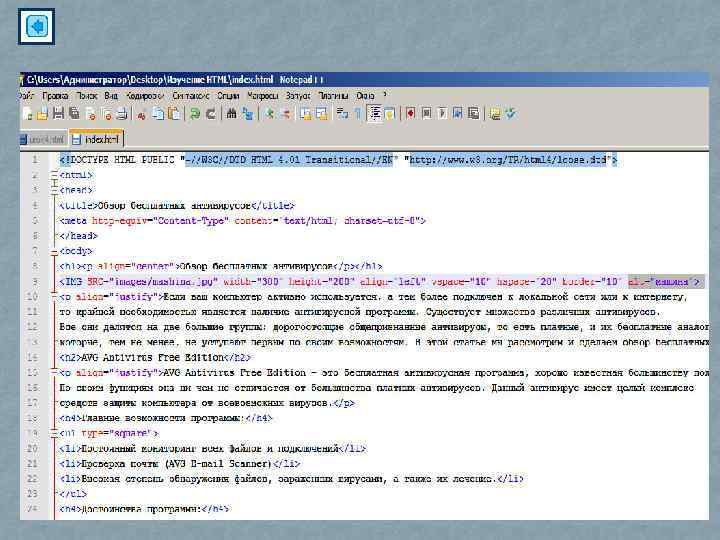720x540 pixels.
Task: Collapse the <body> fold marker on line 7
Action: coord(54,251)
